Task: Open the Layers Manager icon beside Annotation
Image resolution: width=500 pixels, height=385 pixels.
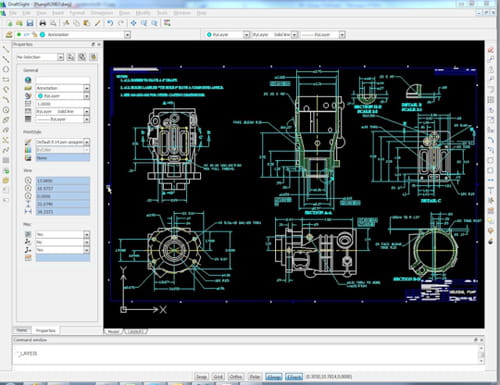Action: coord(9,35)
